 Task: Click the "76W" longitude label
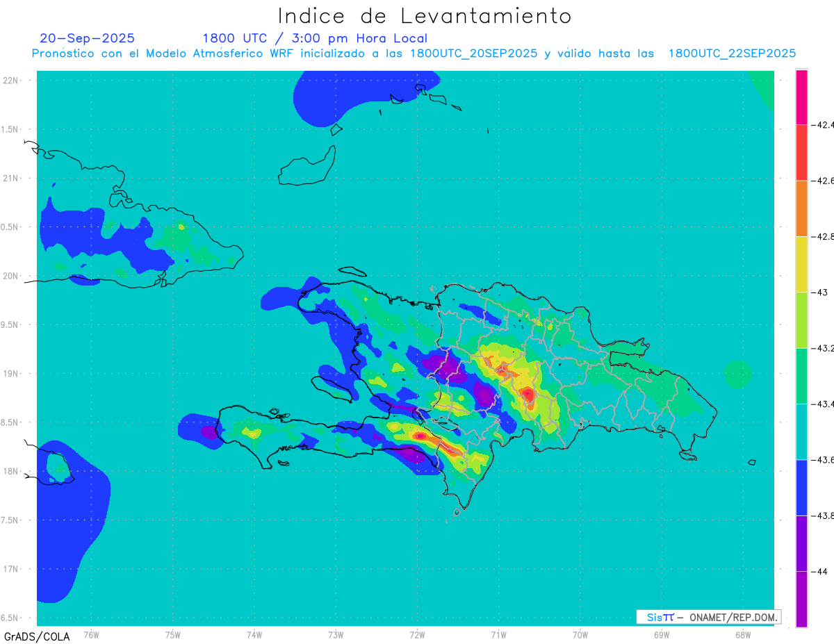[x=91, y=634]
